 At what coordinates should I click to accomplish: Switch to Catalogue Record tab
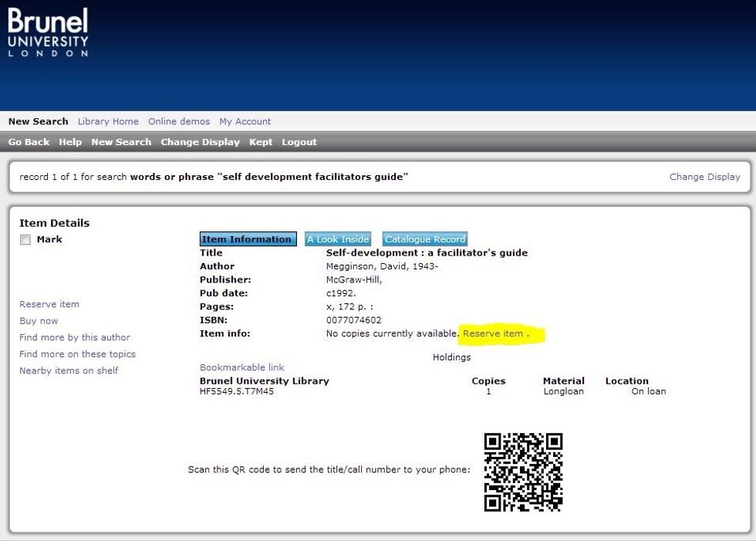[425, 239]
